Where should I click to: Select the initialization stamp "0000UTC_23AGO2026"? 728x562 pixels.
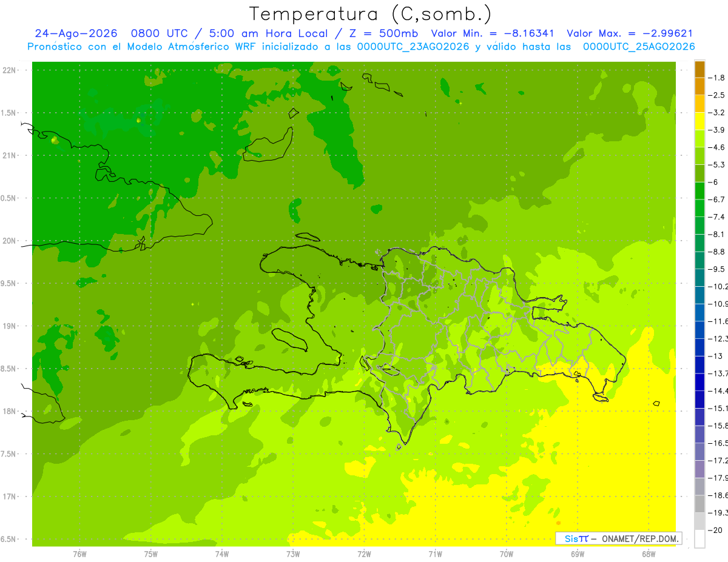[413, 47]
